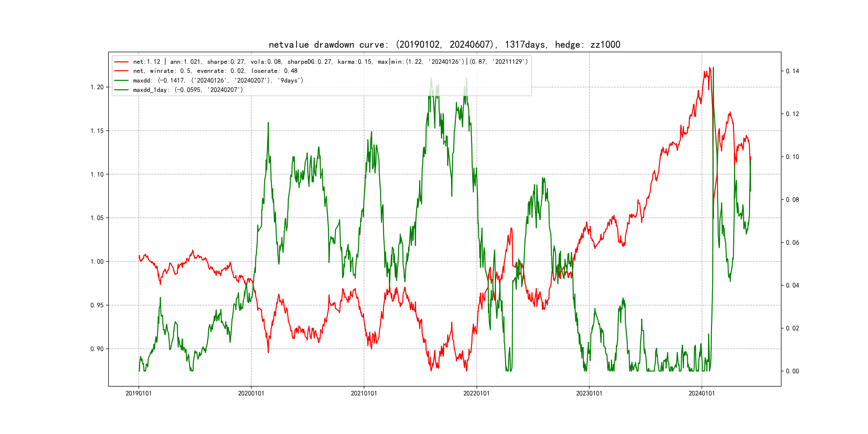This screenshot has height=434, width=868.
Task: Click the 20190101 x-axis label
Action: 139,393
